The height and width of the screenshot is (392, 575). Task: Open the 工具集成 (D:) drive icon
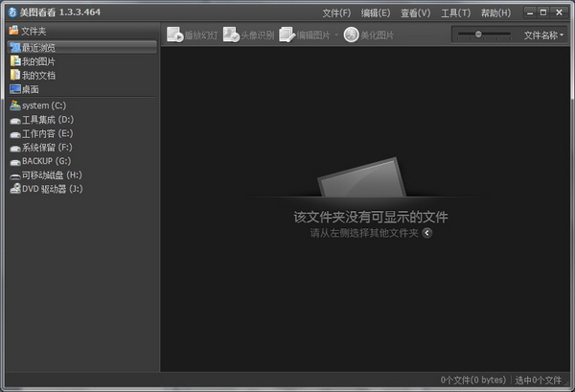tap(15, 120)
